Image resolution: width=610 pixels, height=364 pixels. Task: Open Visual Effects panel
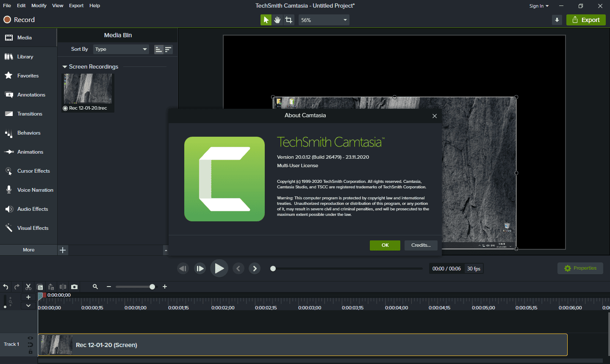click(28, 228)
